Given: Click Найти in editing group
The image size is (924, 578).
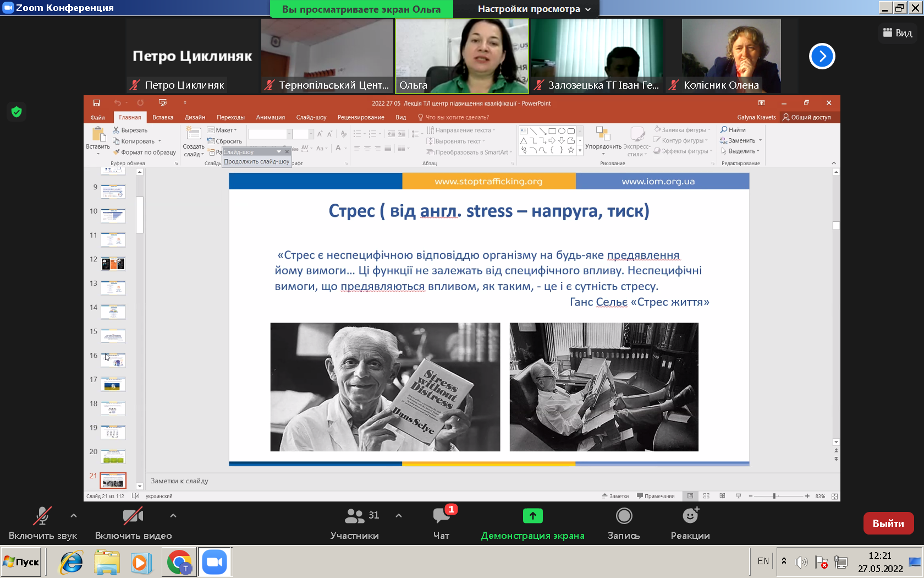Looking at the screenshot, I should (733, 130).
